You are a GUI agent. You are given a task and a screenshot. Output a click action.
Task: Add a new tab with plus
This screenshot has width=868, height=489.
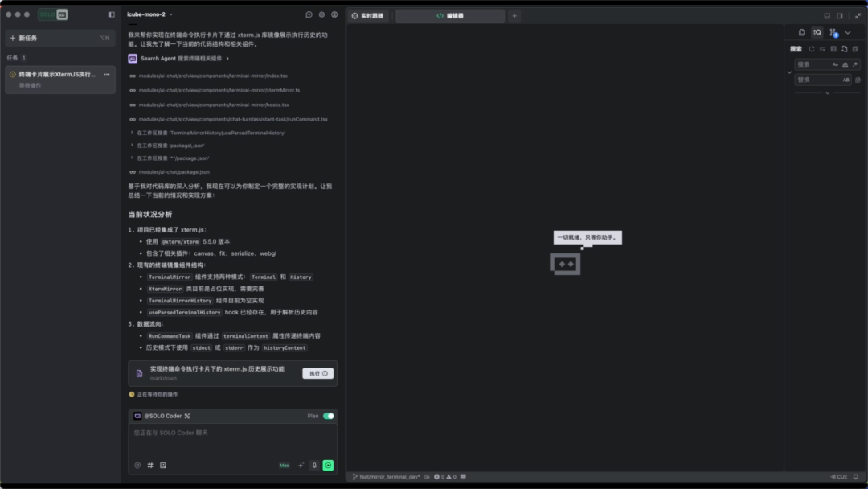coord(514,16)
